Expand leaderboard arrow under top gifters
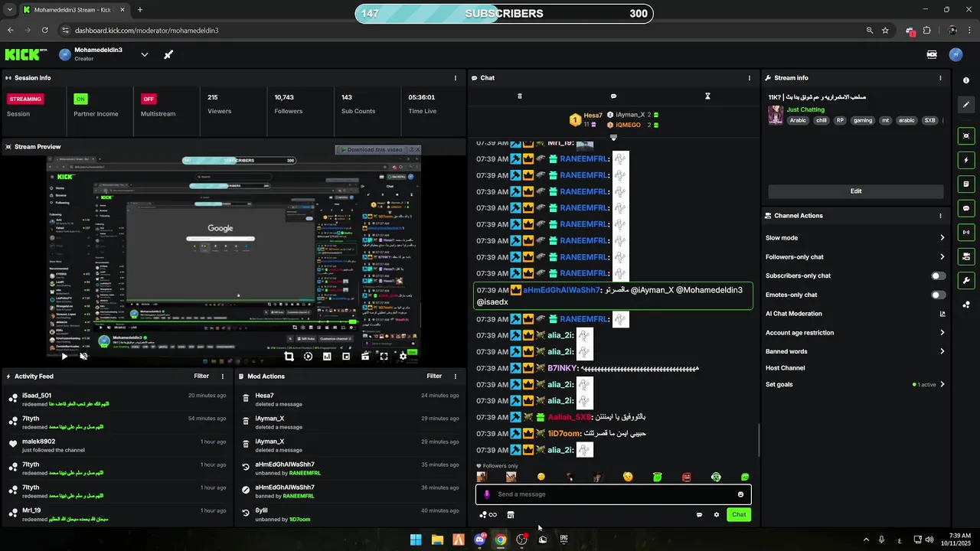 point(613,138)
